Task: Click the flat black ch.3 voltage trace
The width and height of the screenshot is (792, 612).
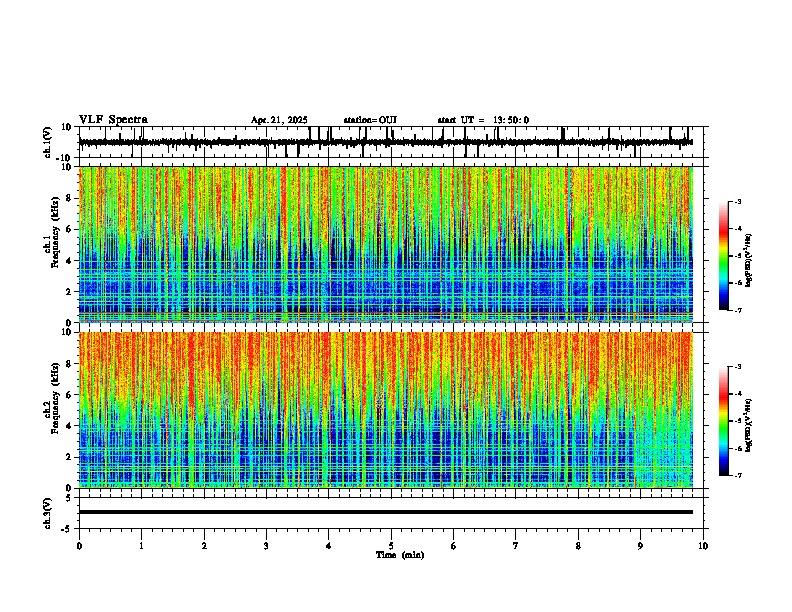Action: (386, 512)
